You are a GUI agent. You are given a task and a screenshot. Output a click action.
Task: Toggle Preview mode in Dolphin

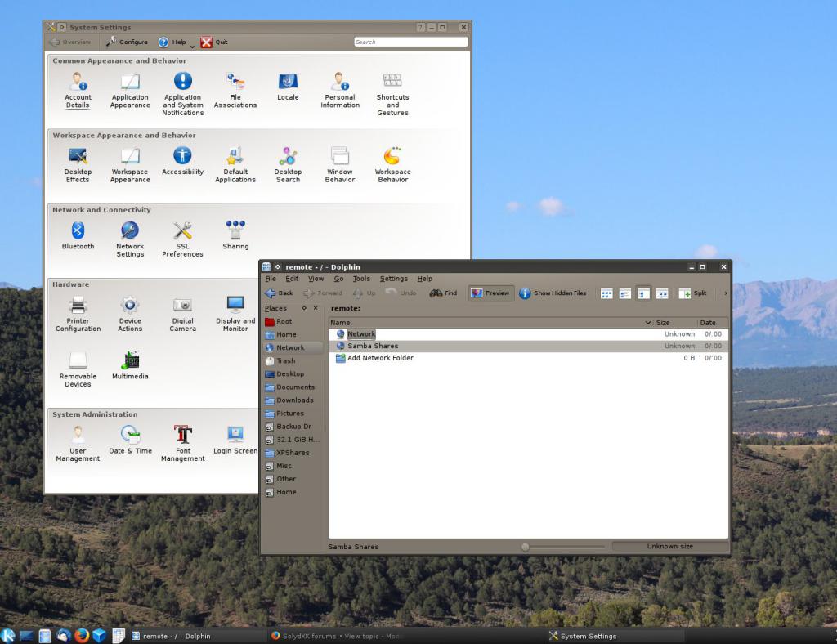coord(490,293)
